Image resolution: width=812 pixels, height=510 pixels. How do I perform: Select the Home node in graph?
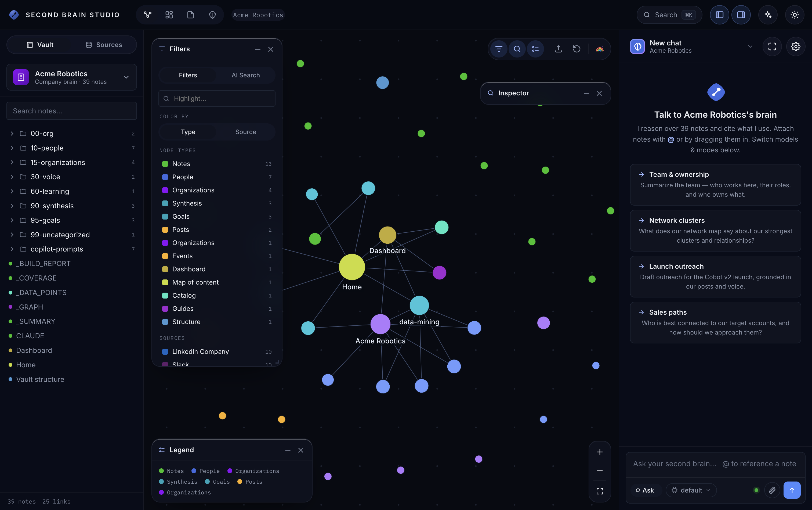352,267
